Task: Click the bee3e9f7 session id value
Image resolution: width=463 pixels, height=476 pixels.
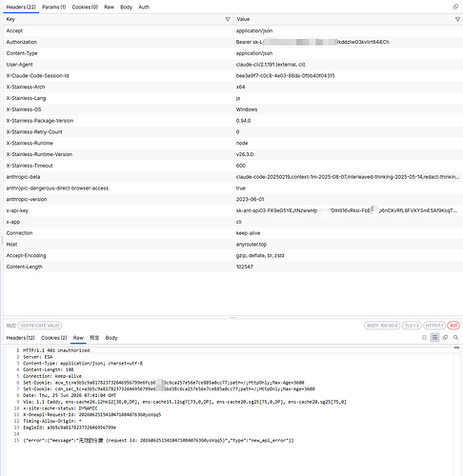Action: coord(285,76)
